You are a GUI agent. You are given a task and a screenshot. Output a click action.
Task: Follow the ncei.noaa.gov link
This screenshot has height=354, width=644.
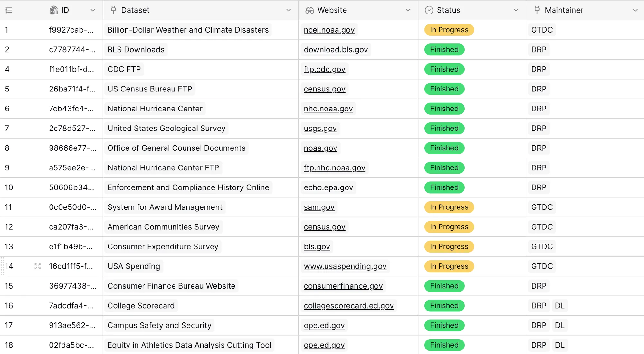pyautogui.click(x=329, y=30)
